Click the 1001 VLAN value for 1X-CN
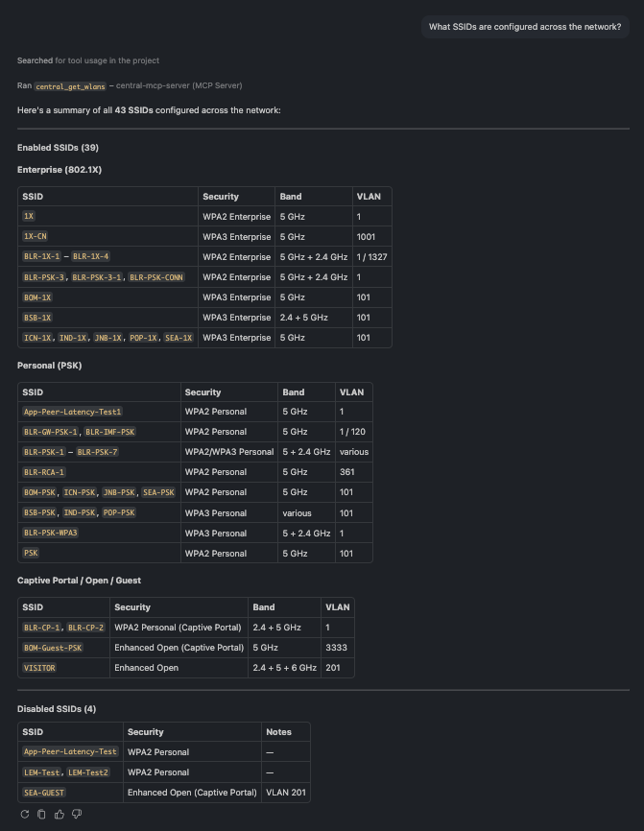This screenshot has width=644, height=831. [x=366, y=237]
